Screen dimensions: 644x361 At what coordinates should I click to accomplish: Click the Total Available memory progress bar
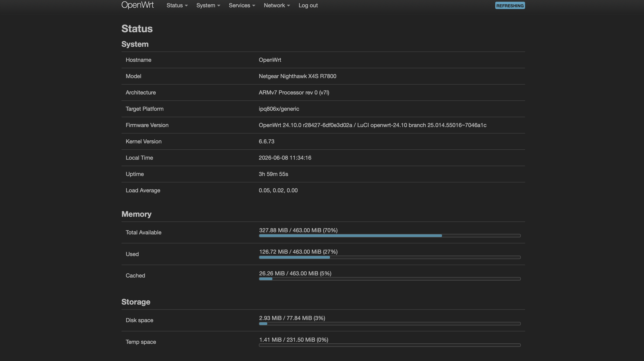(x=390, y=235)
